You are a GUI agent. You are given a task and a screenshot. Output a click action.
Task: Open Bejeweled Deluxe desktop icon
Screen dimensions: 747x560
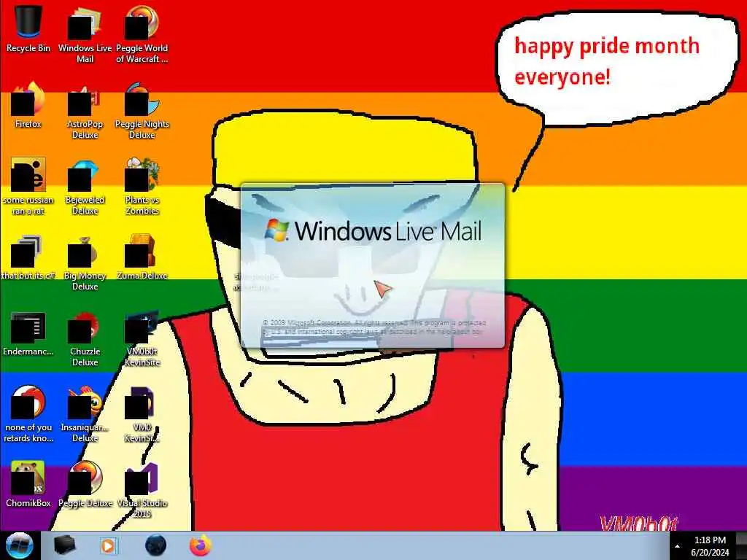click(85, 186)
